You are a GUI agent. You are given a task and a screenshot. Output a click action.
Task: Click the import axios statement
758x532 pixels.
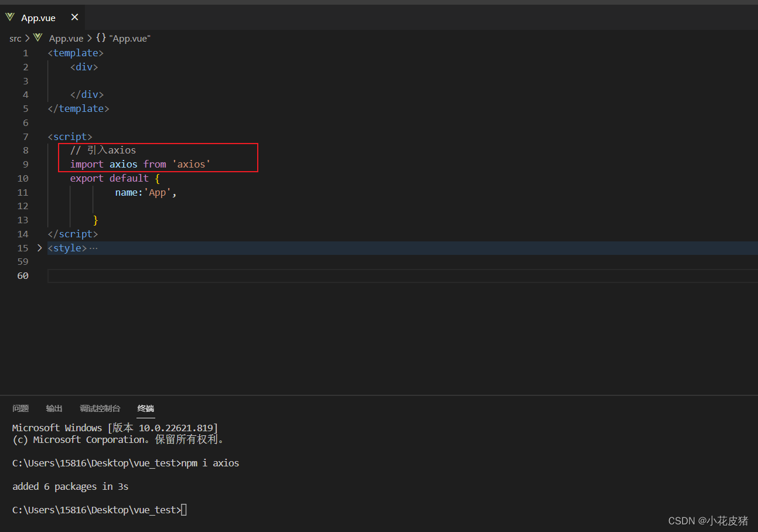coord(140,164)
